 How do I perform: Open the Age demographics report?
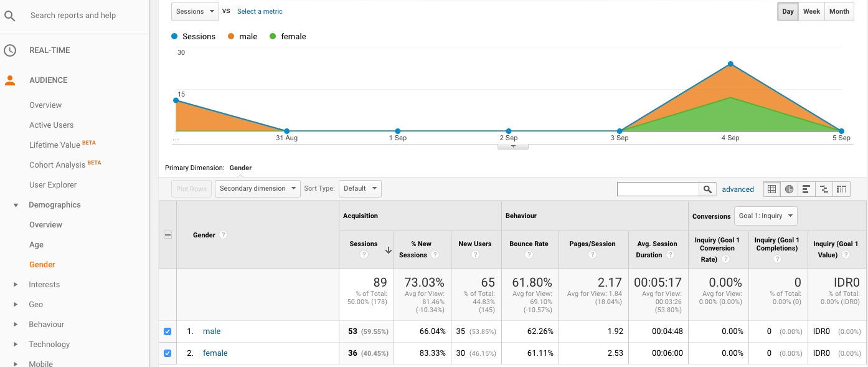click(36, 245)
